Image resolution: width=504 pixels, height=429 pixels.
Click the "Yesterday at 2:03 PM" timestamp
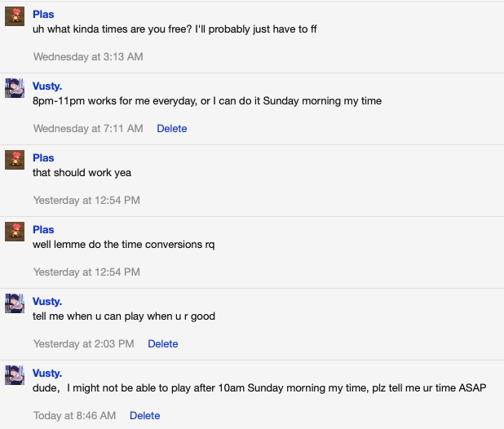click(x=83, y=344)
